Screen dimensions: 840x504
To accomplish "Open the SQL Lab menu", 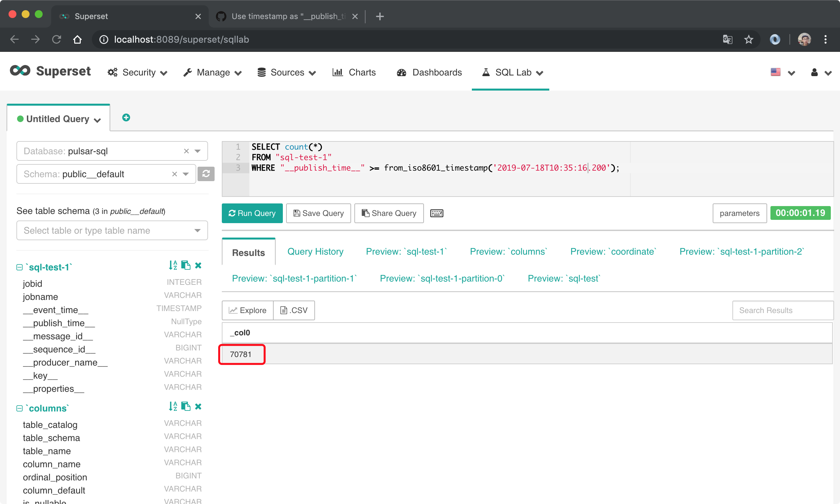I will 513,72.
